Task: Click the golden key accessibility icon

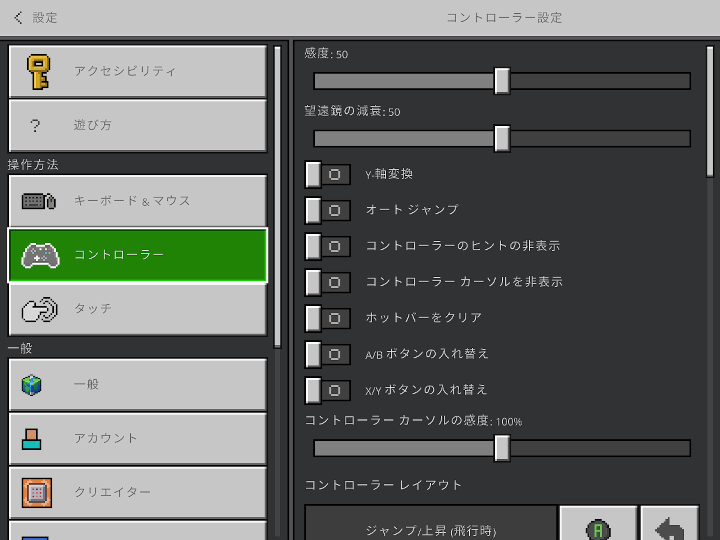Action: pyautogui.click(x=38, y=72)
